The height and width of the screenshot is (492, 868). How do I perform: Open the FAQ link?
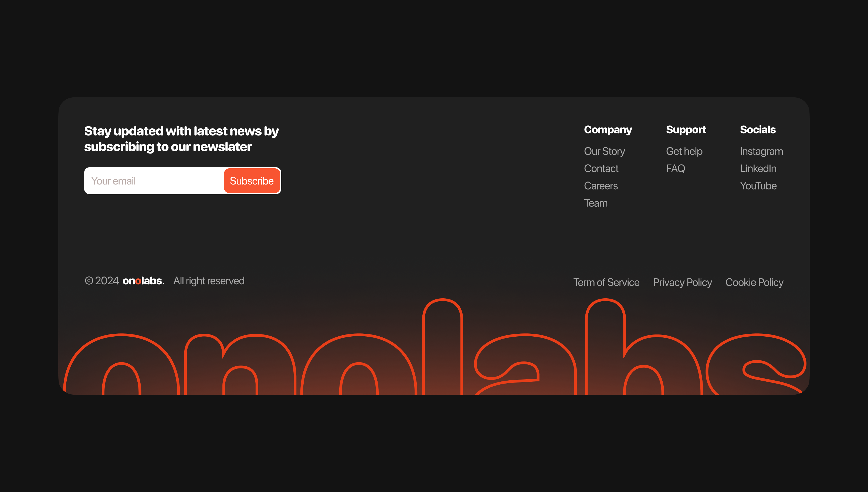click(675, 168)
